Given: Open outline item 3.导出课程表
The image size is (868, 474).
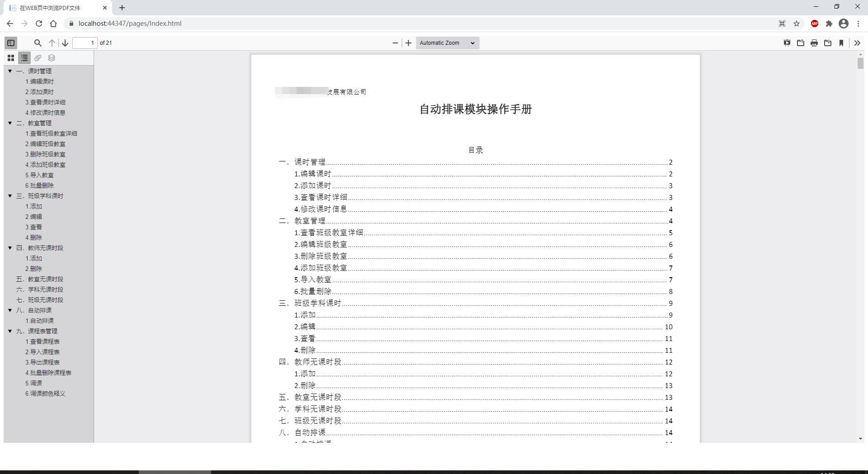Looking at the screenshot, I should pos(42,362).
